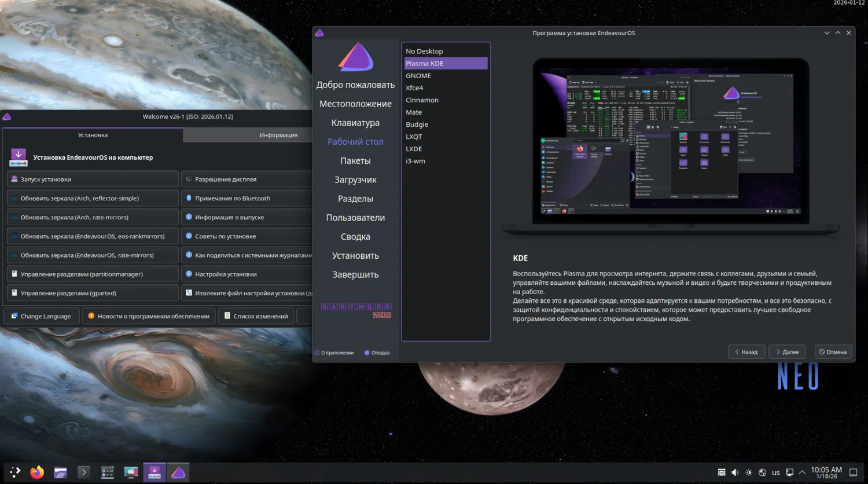Select 'No Desktop' in the desktop list
Image resolution: width=868 pixels, height=484 pixels.
pos(446,51)
